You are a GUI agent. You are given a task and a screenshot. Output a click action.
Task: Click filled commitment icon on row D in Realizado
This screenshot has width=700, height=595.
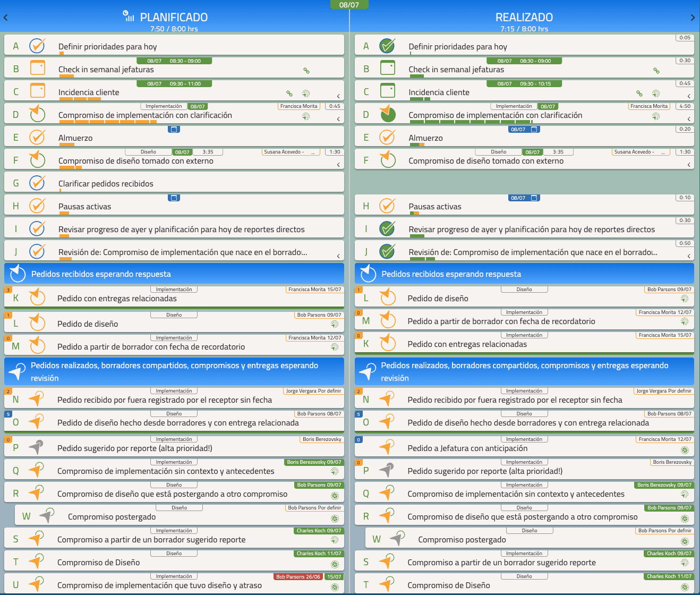pos(388,113)
